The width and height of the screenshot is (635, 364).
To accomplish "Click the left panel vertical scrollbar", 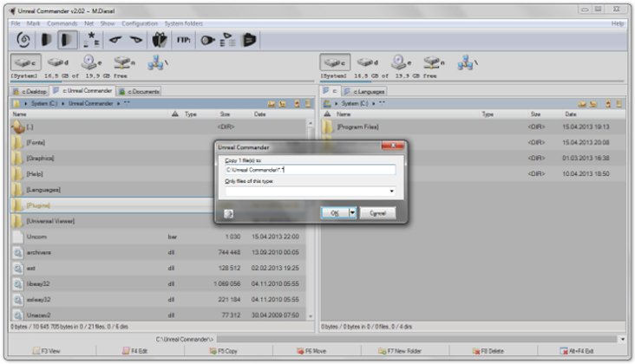I will coord(311,217).
